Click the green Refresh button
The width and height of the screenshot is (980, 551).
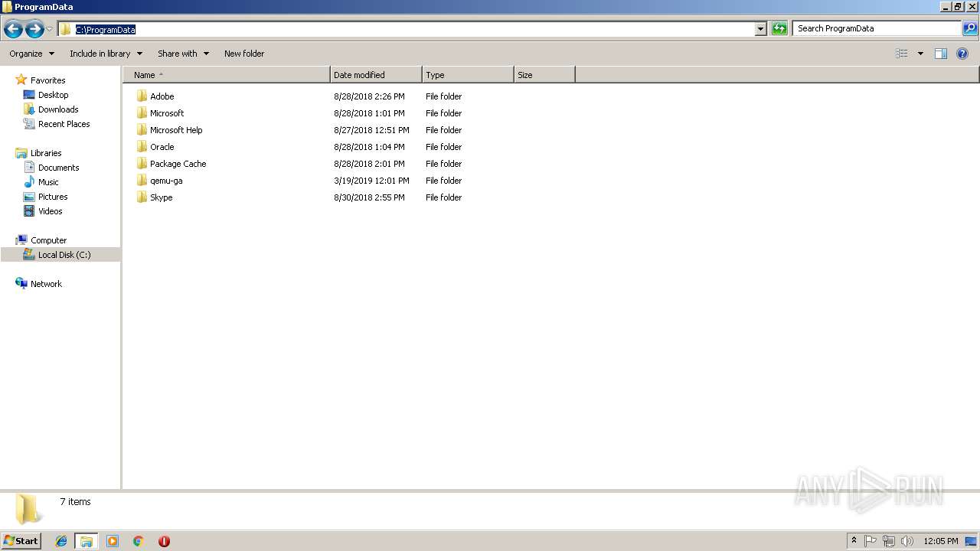point(779,29)
